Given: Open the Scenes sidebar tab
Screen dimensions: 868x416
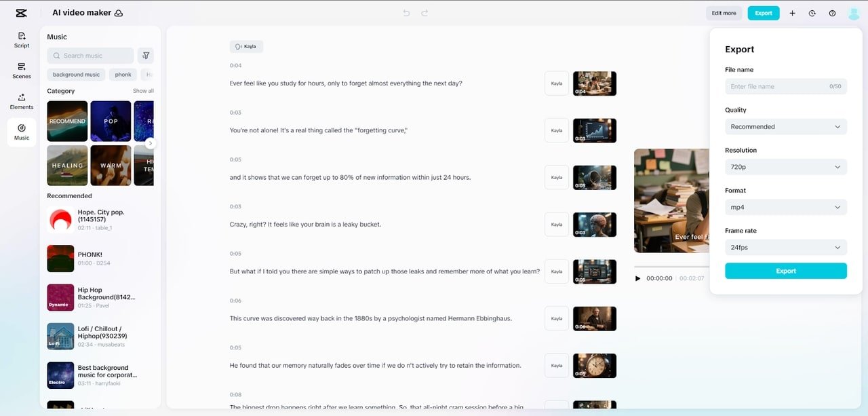Looking at the screenshot, I should pyautogui.click(x=22, y=71).
